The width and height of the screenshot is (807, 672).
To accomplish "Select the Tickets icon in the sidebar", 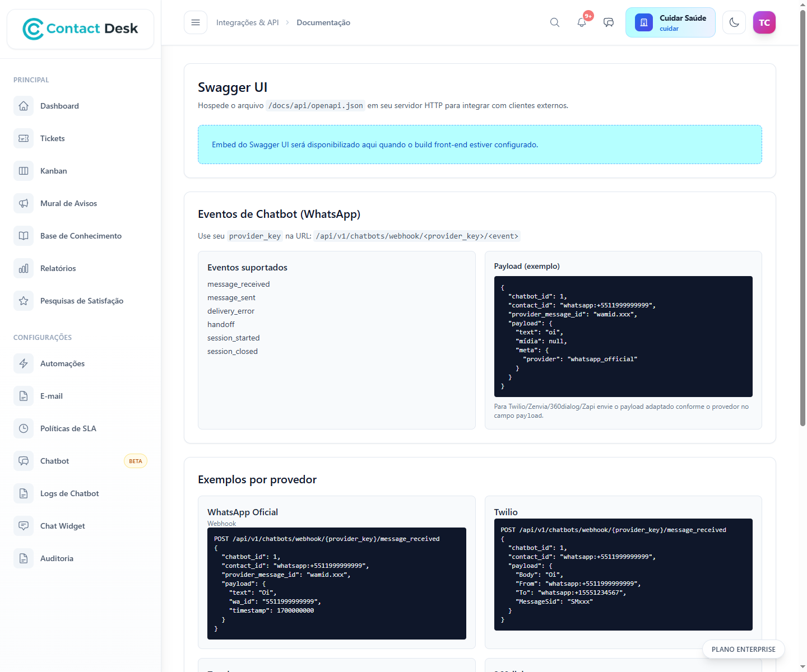I will pos(24,138).
